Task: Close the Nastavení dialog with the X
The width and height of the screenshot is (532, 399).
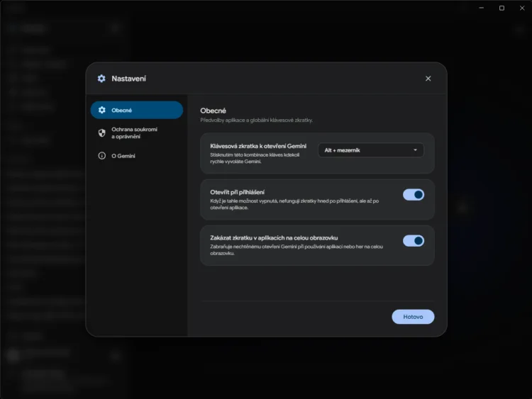Action: coord(428,79)
